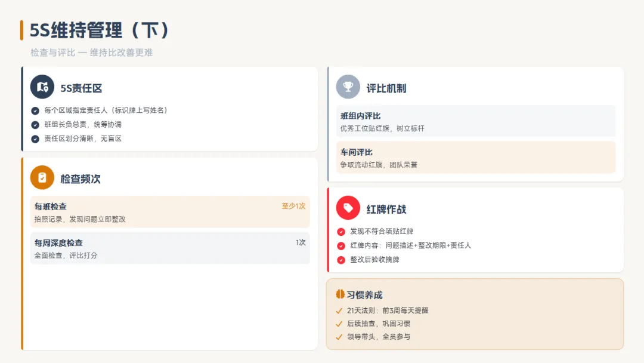
Task: Click the 5S责任区 map marker icon
Action: tap(42, 87)
